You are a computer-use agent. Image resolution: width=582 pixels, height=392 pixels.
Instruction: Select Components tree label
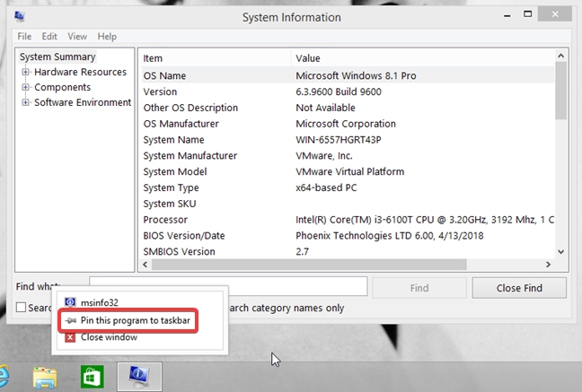(x=62, y=87)
